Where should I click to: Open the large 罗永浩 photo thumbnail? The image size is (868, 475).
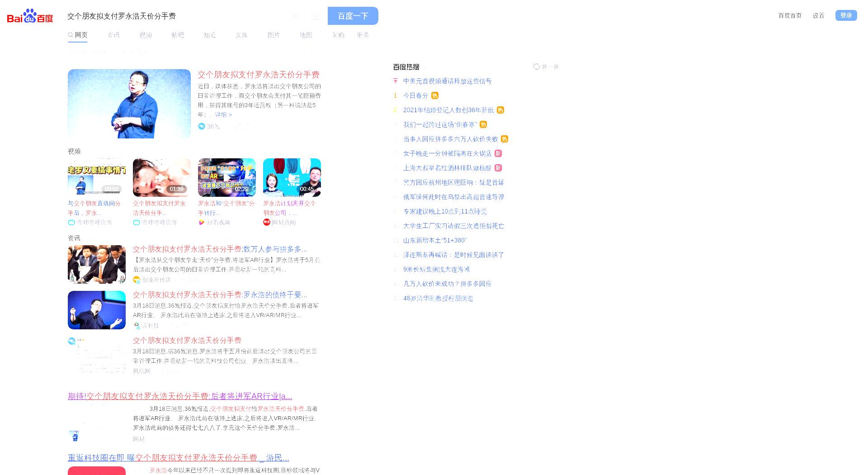click(129, 104)
